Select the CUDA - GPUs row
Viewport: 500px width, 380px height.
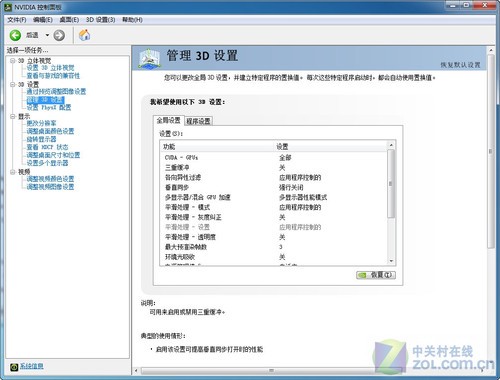point(274,157)
